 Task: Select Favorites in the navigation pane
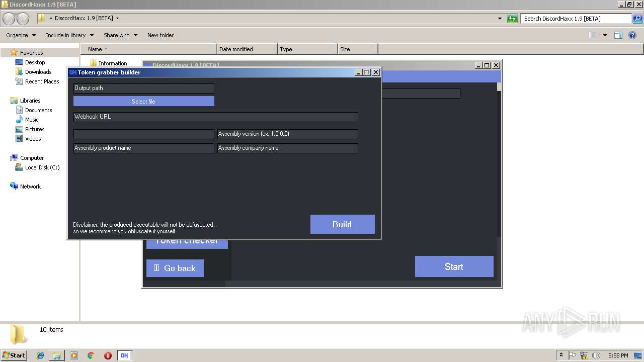click(x=31, y=53)
